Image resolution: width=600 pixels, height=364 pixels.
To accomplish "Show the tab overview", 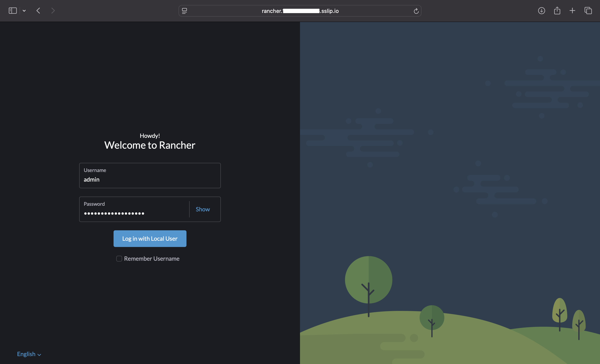I will coord(588,10).
